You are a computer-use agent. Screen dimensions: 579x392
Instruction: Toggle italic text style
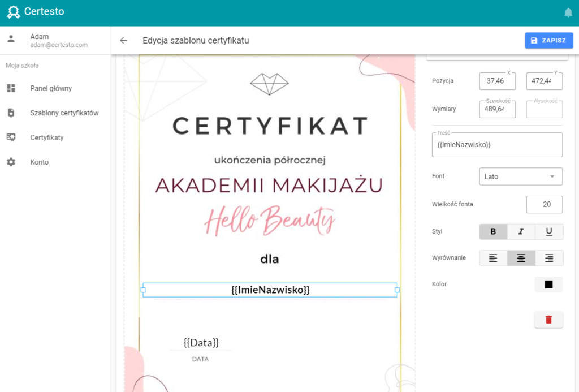(521, 232)
